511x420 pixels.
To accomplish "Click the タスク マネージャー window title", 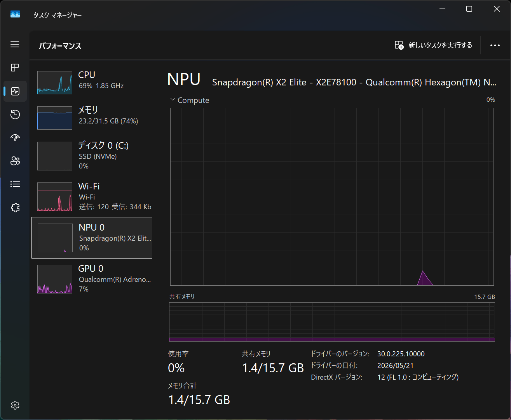I will pos(58,15).
